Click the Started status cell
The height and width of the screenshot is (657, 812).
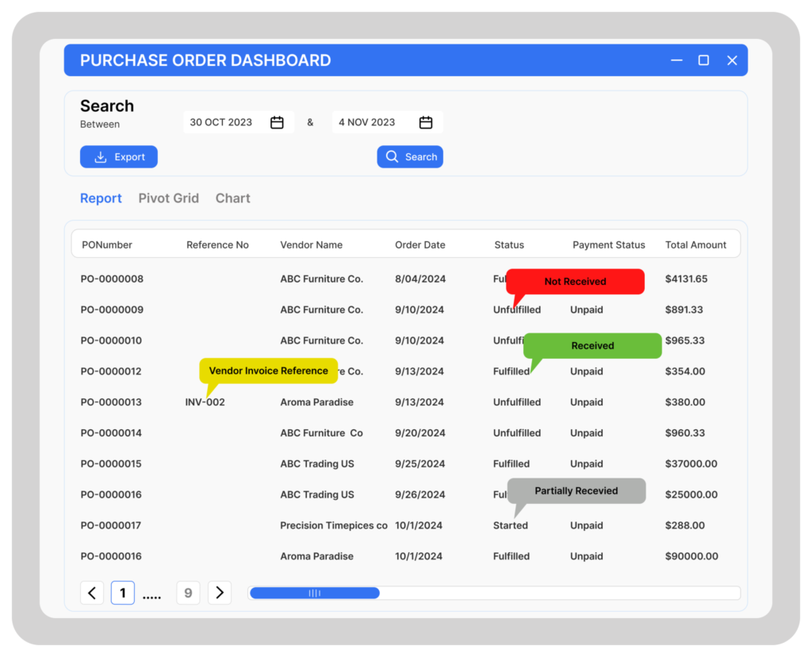[x=511, y=525]
